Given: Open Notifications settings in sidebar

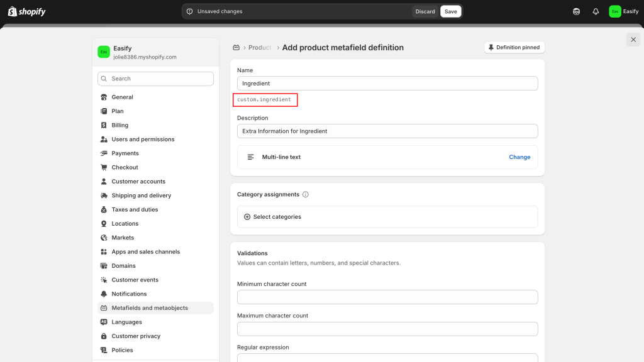Looking at the screenshot, I should (x=129, y=294).
